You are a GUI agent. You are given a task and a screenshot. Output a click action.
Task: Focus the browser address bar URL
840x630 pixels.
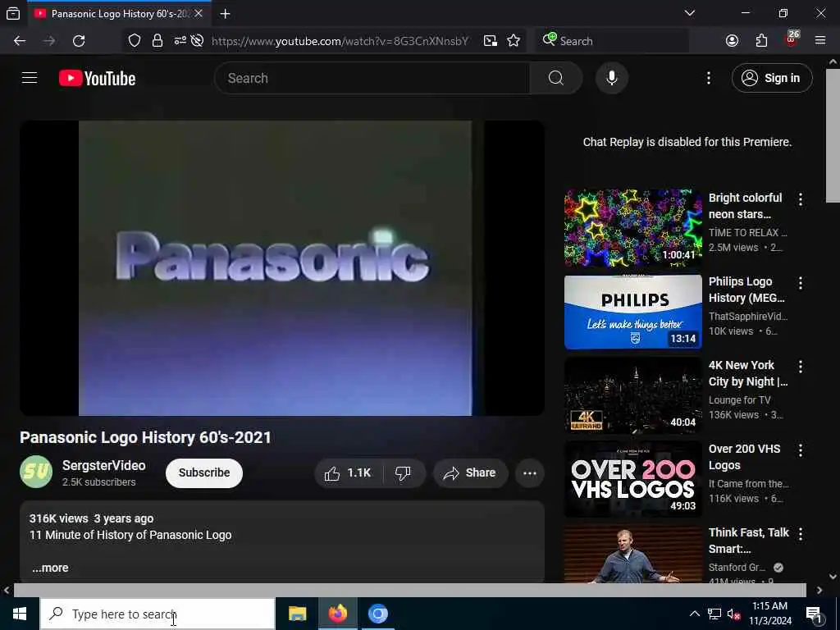[340, 41]
